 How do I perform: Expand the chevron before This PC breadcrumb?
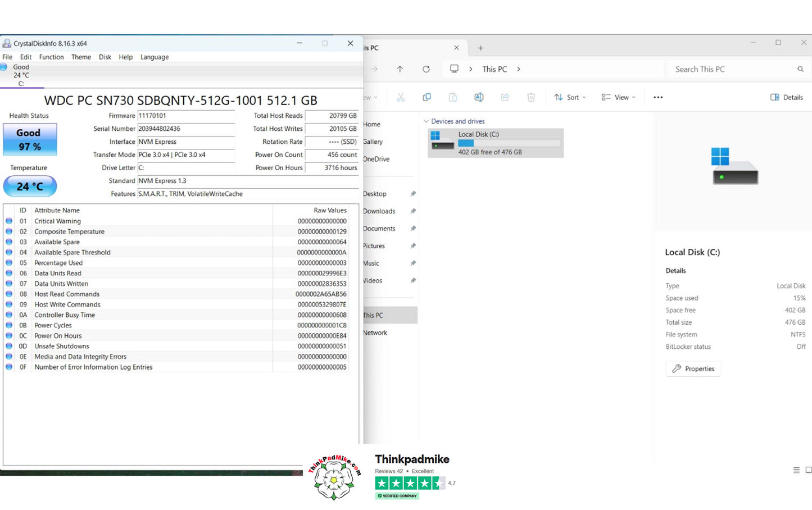471,69
